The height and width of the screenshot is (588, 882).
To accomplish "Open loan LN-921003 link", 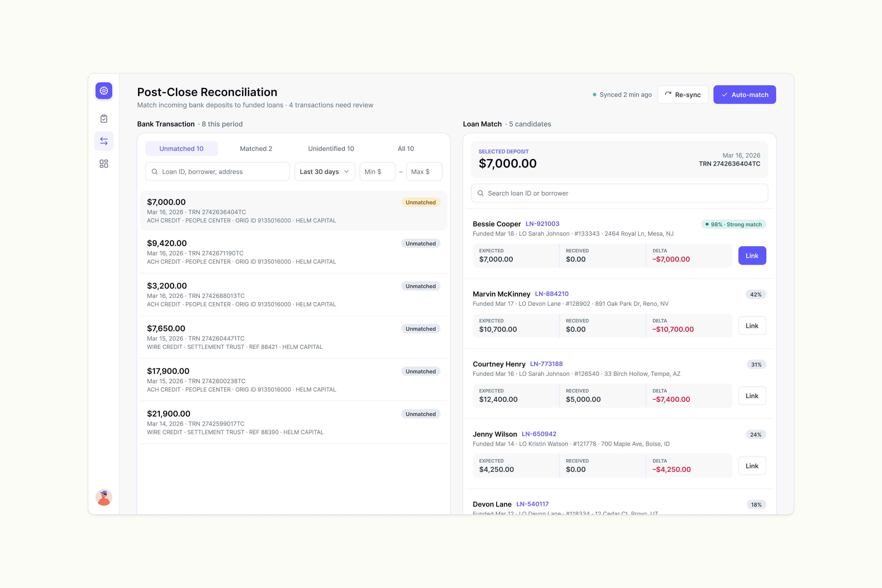I will click(x=543, y=224).
